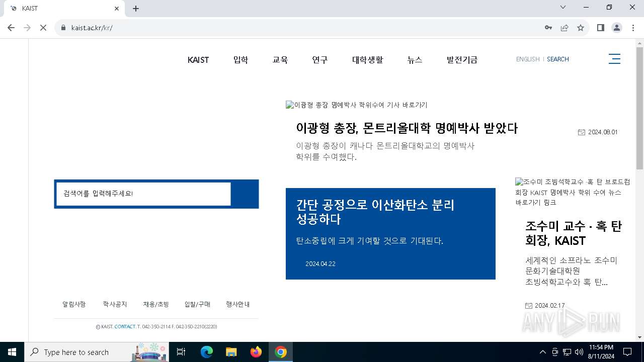
Task: Switch the site to ENGLISH
Action: click(528, 59)
